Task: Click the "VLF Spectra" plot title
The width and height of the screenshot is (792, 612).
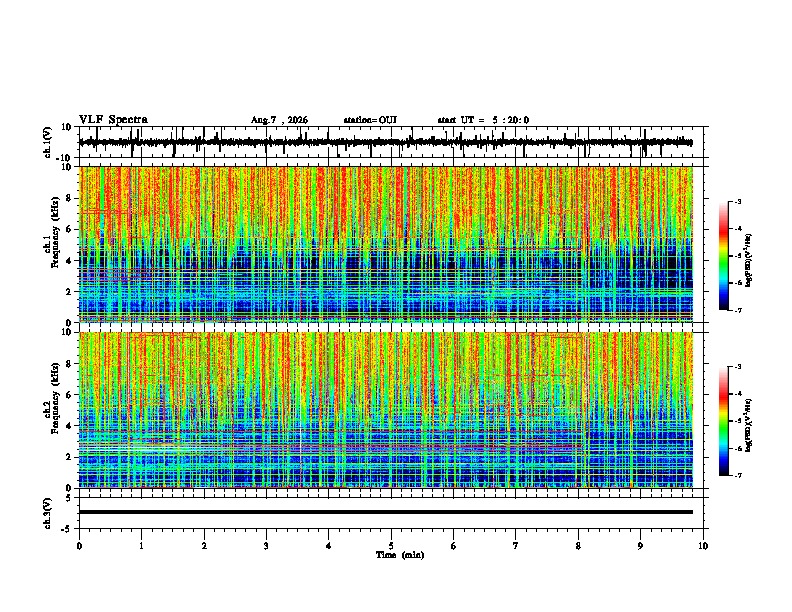Action: tap(113, 120)
